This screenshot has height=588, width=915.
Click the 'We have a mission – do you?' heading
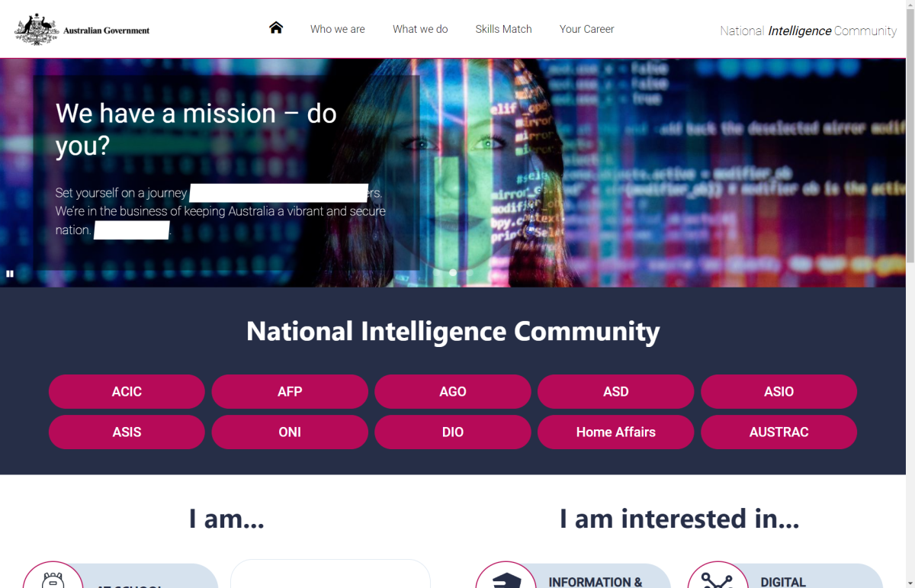(196, 129)
